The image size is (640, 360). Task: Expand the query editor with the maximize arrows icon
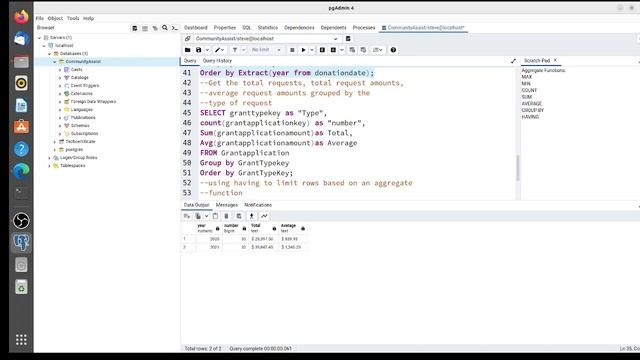(x=513, y=61)
